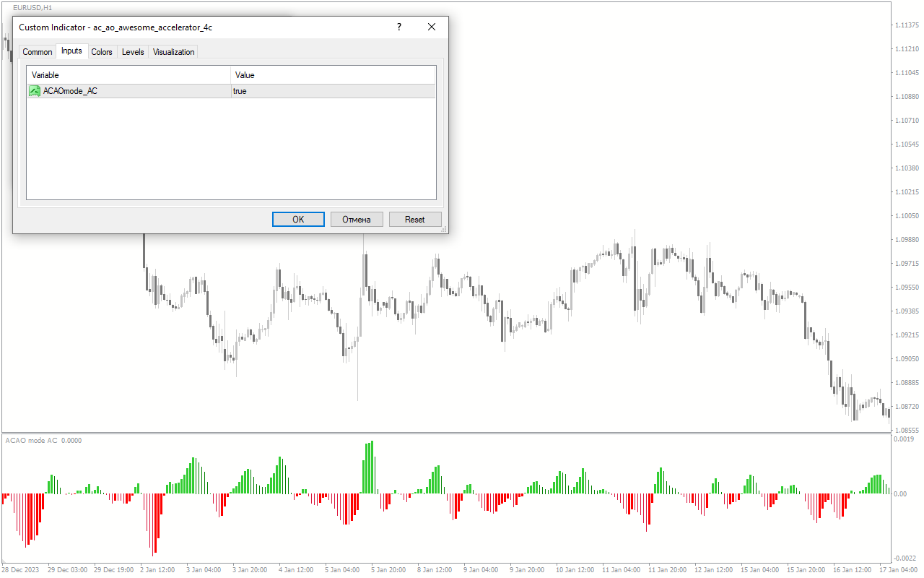Click the 'ACAO mode AC 0.0000' indicator label

[x=43, y=440]
